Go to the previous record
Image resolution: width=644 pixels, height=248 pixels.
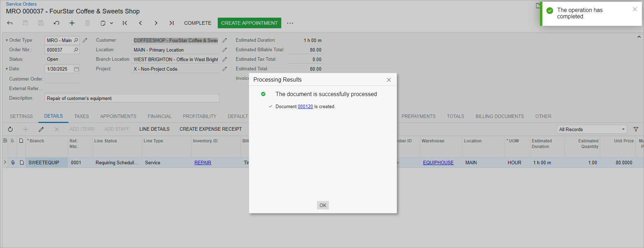pyautogui.click(x=140, y=23)
